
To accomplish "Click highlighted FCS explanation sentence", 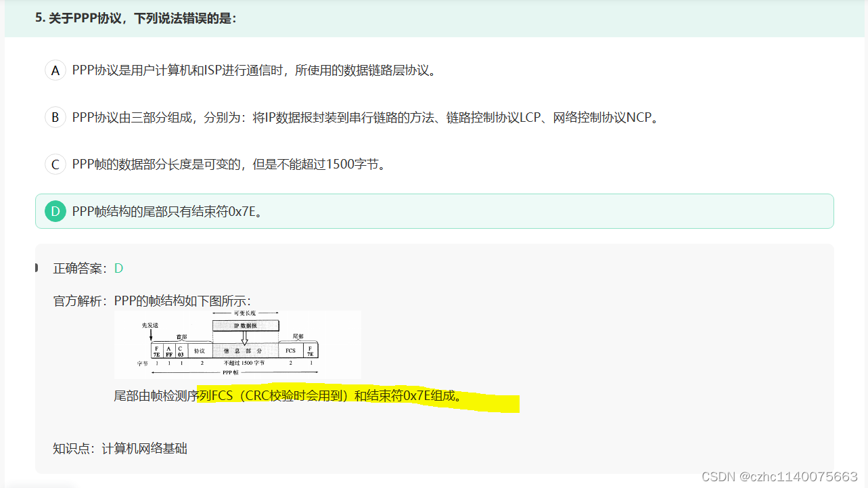I will (x=288, y=397).
